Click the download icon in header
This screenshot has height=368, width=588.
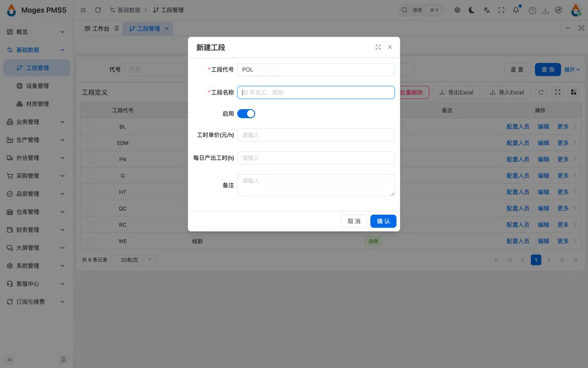click(546, 11)
